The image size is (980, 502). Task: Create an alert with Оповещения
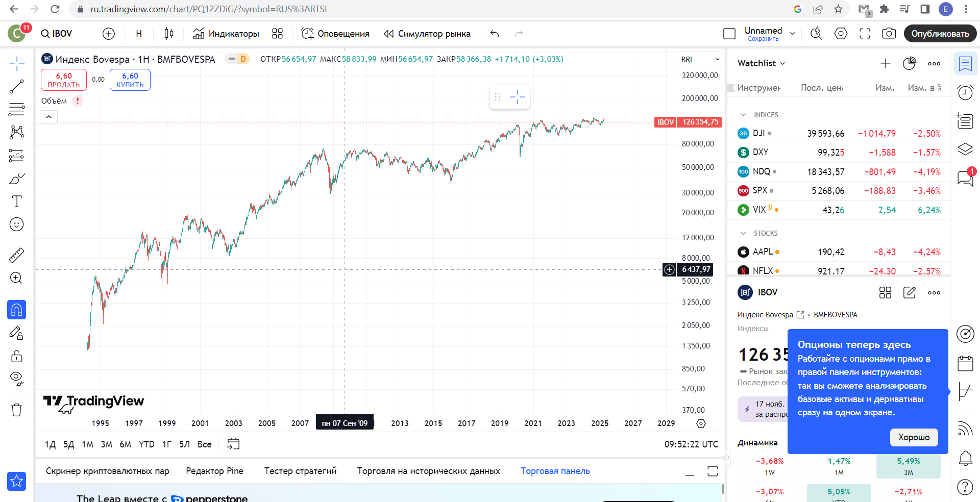(x=335, y=34)
